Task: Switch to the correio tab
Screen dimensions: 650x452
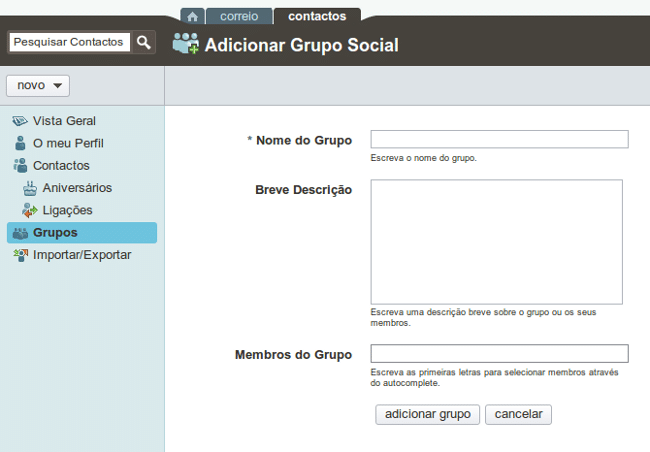Action: (239, 16)
